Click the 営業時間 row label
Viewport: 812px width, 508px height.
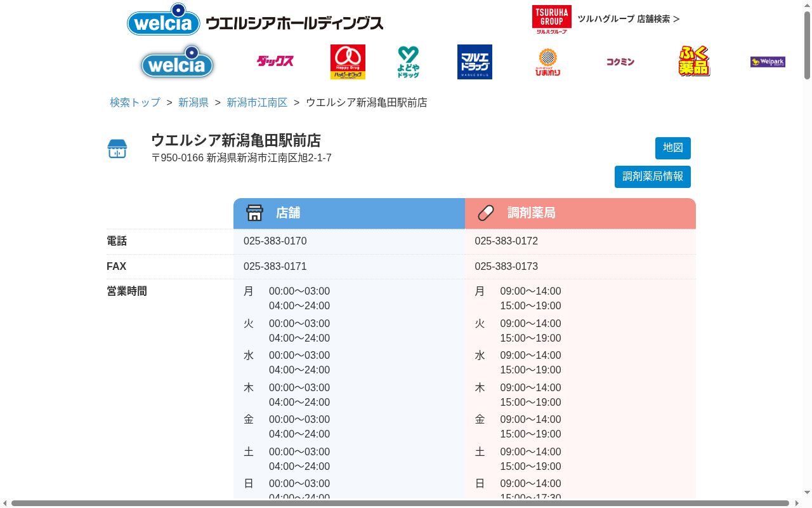coord(127,291)
